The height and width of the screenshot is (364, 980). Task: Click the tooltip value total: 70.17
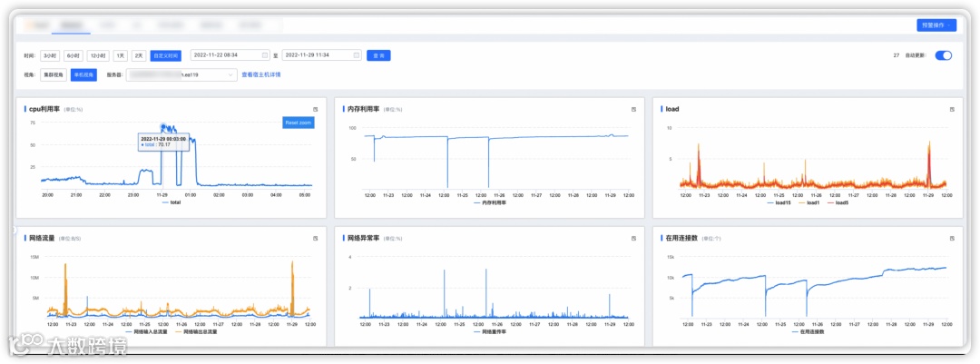click(156, 144)
